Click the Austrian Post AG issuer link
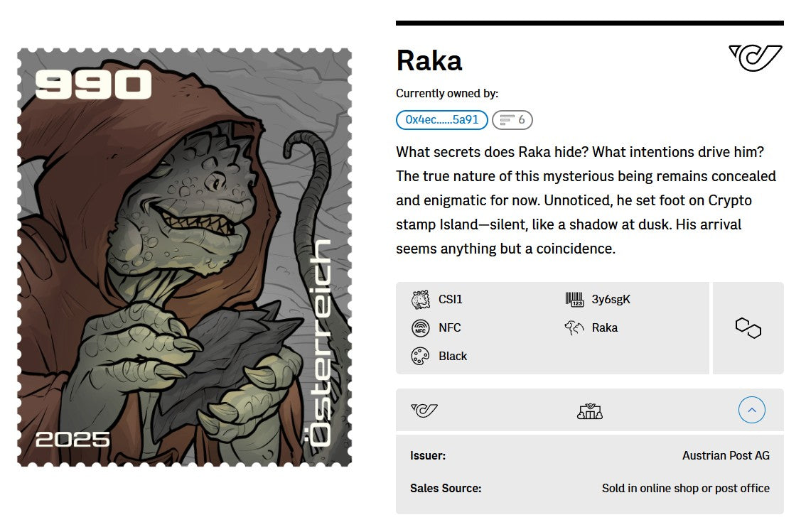This screenshot has height=532, width=806. coord(726,455)
